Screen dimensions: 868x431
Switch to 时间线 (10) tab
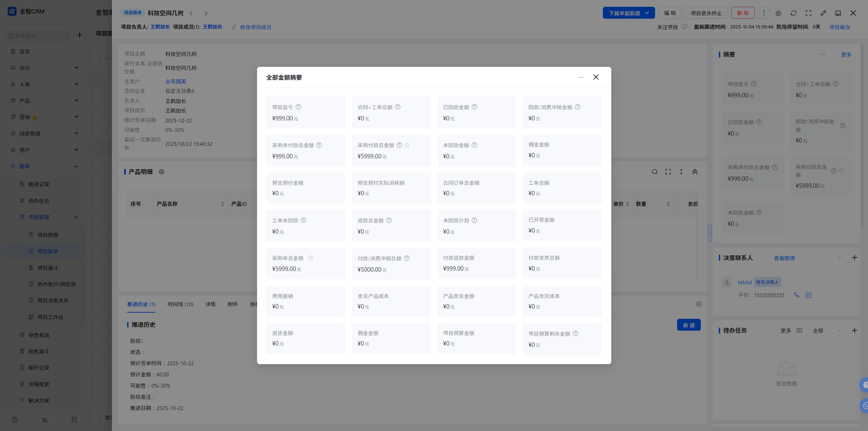(x=180, y=304)
